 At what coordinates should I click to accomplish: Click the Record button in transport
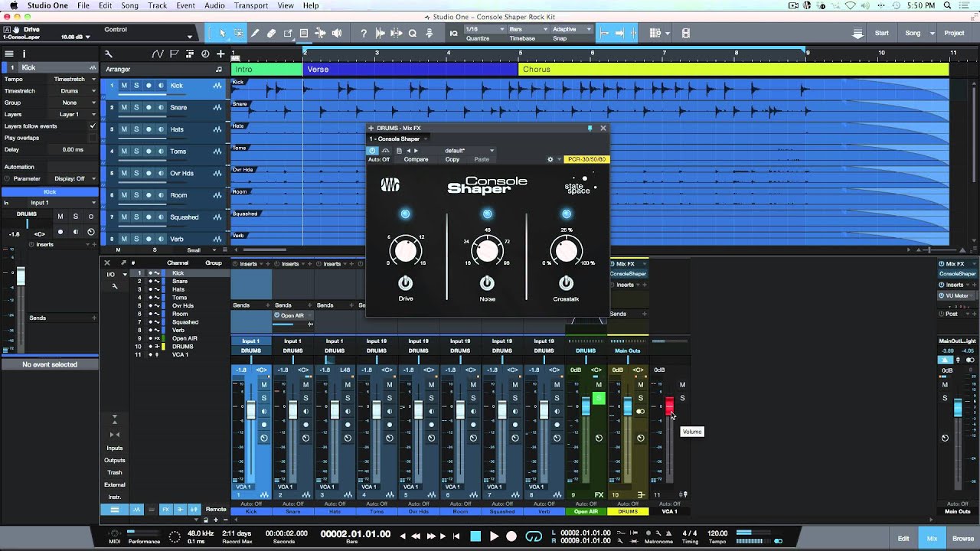(511, 536)
